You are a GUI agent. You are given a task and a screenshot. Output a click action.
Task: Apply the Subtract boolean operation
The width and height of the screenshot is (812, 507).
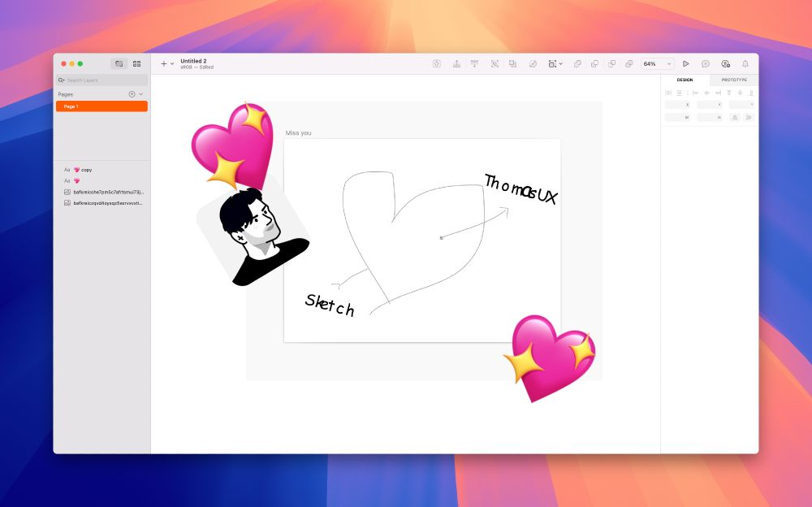pyautogui.click(x=594, y=63)
